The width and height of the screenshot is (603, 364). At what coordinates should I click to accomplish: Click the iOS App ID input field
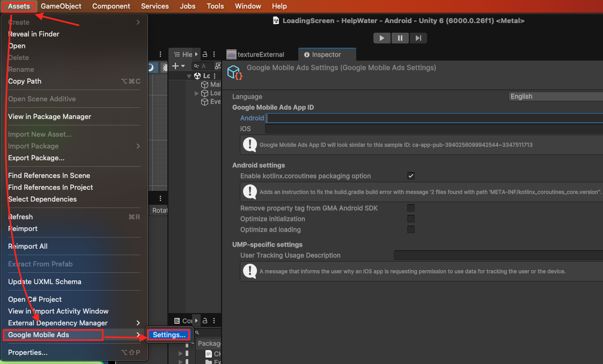tap(434, 129)
